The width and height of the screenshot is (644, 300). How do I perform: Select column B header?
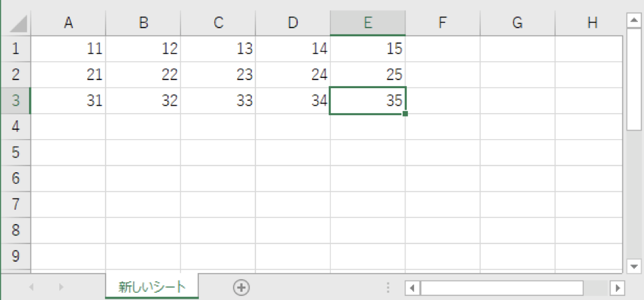[x=143, y=24]
